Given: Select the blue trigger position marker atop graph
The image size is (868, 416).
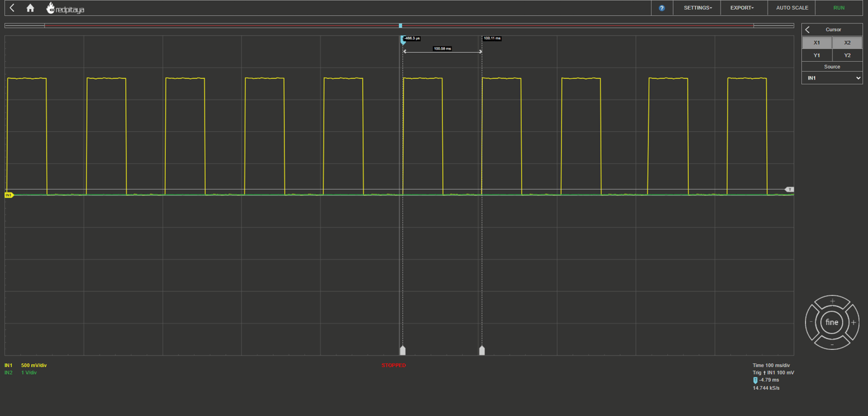Looking at the screenshot, I should (x=402, y=40).
